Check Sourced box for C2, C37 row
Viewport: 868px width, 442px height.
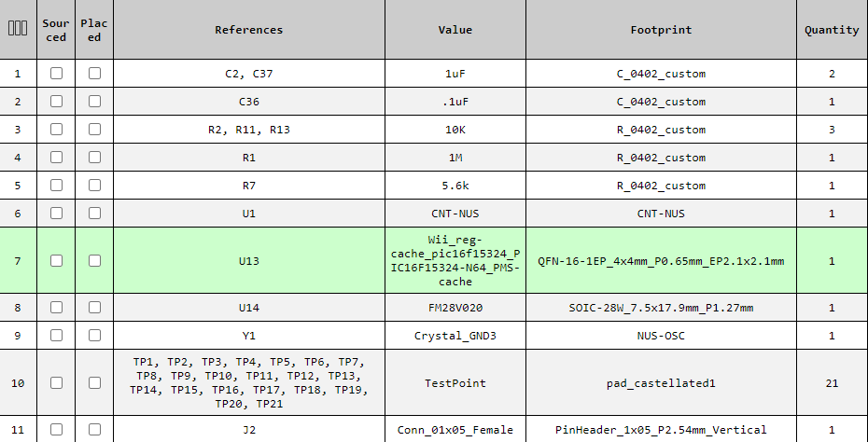tap(56, 73)
